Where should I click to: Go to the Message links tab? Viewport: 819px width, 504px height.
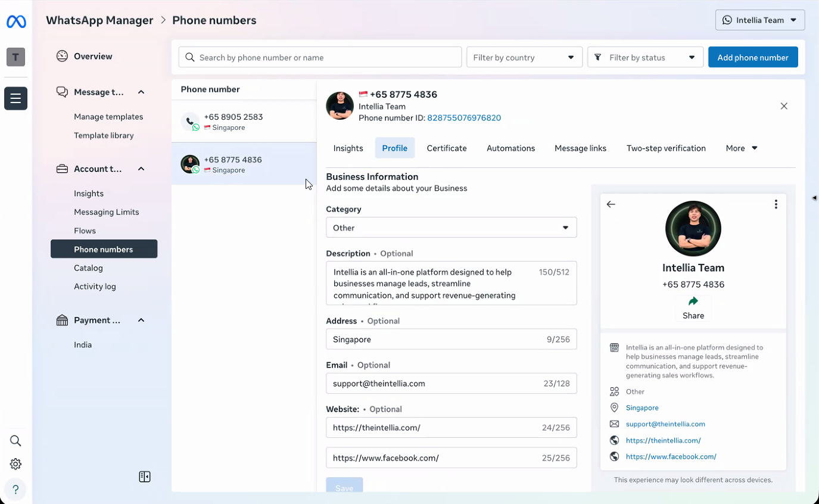click(581, 148)
